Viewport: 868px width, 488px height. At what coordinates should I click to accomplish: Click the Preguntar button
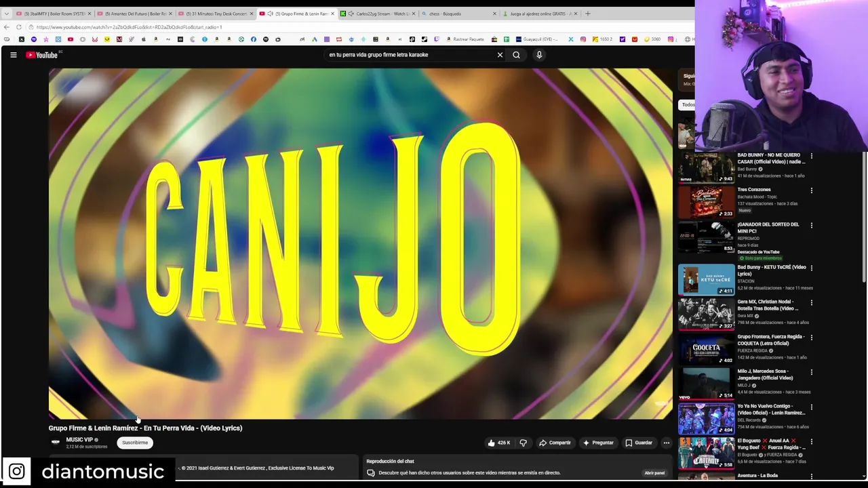(598, 443)
